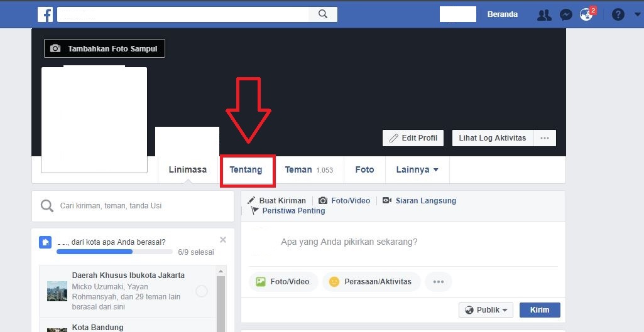The image size is (644, 332).
Task: Click Kota Bandung entry
Action: point(98,327)
